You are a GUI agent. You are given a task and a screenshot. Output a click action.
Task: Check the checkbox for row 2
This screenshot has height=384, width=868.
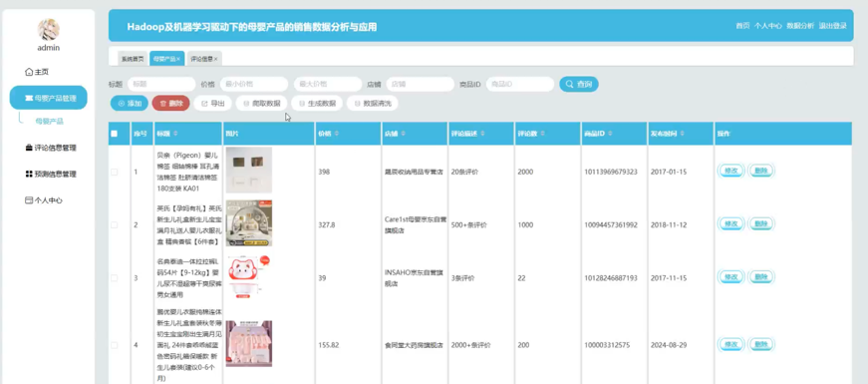tap(114, 225)
